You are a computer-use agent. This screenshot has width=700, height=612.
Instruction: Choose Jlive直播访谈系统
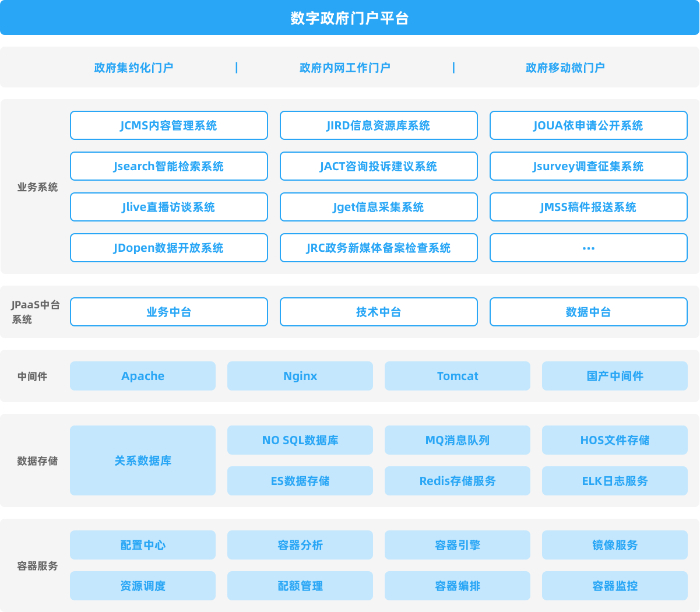[x=168, y=207]
